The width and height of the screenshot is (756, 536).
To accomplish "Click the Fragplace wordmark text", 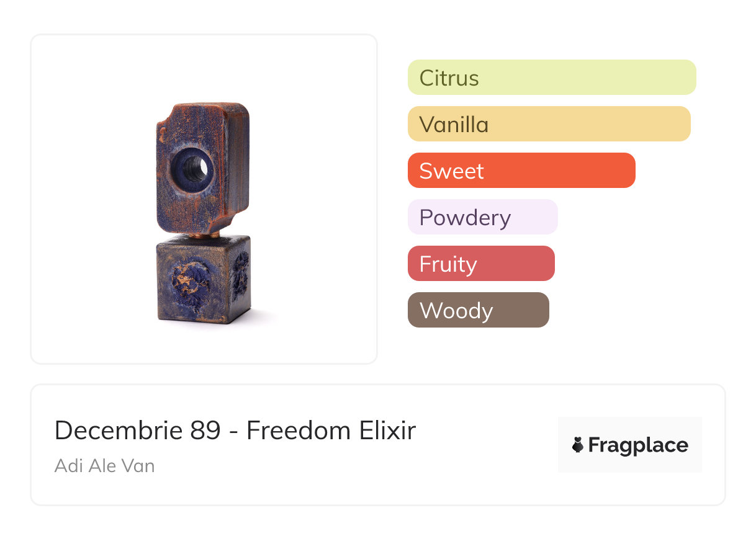I will [638, 445].
